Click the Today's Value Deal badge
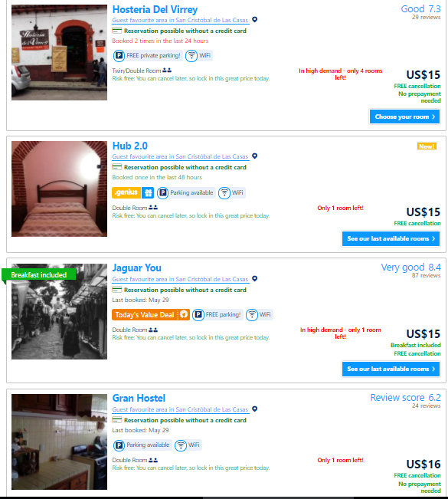448x499 pixels. [151, 315]
